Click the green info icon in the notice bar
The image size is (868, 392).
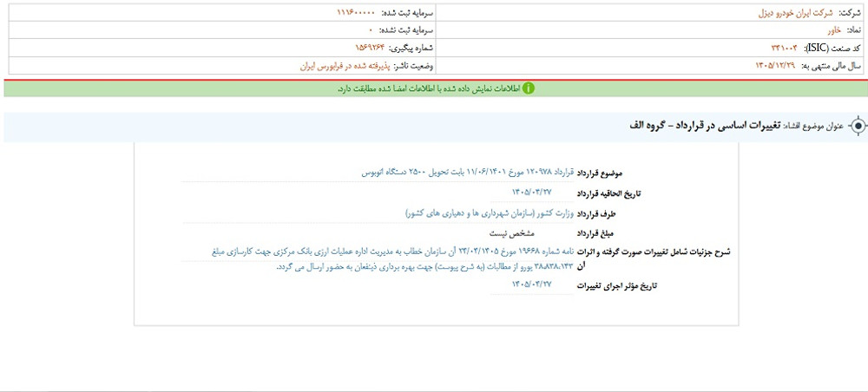(x=529, y=88)
